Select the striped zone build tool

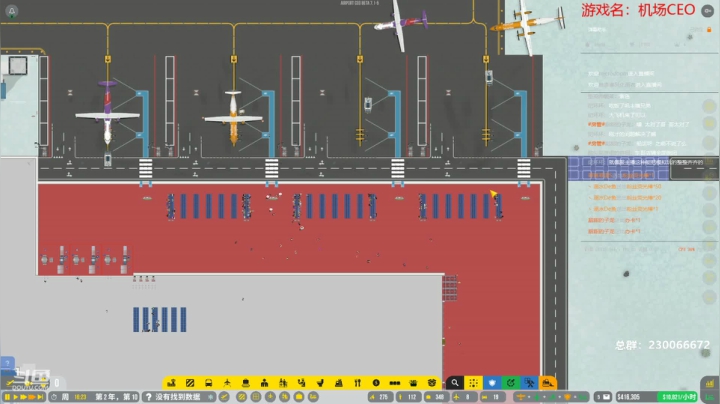point(190,383)
